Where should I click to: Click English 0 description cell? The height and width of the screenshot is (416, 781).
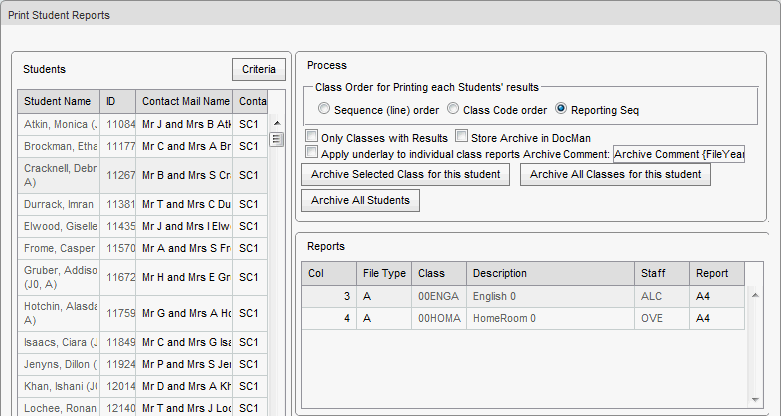pyautogui.click(x=550, y=296)
